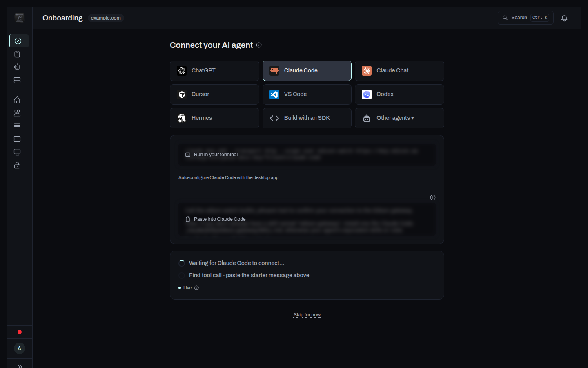Click Skip for now link
This screenshot has width=588, height=368.
(307, 315)
